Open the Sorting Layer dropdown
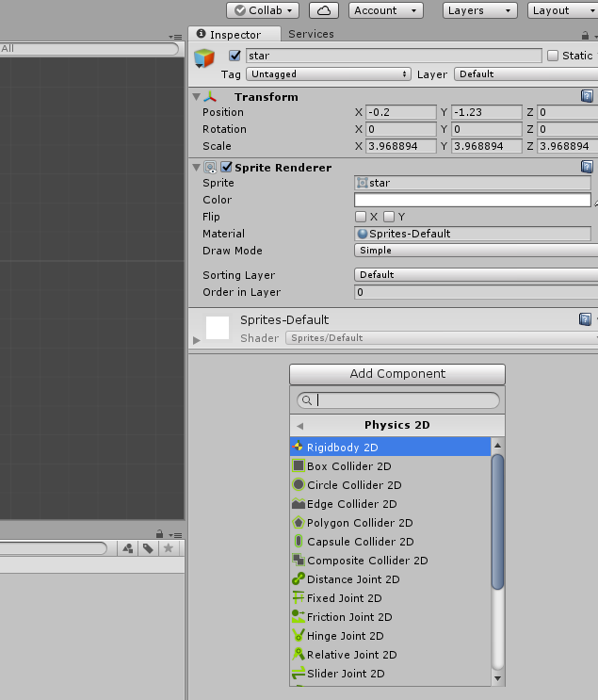The width and height of the screenshot is (598, 700). click(x=477, y=274)
